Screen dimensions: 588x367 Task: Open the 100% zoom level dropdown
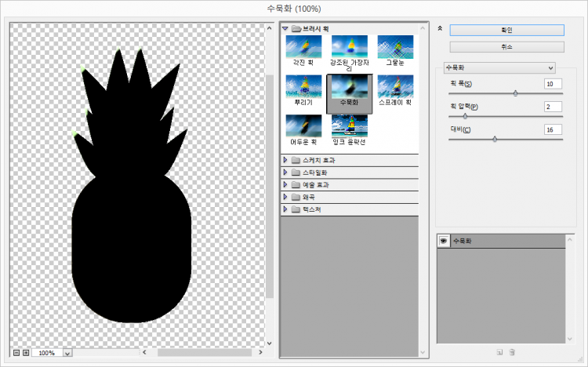(67, 354)
